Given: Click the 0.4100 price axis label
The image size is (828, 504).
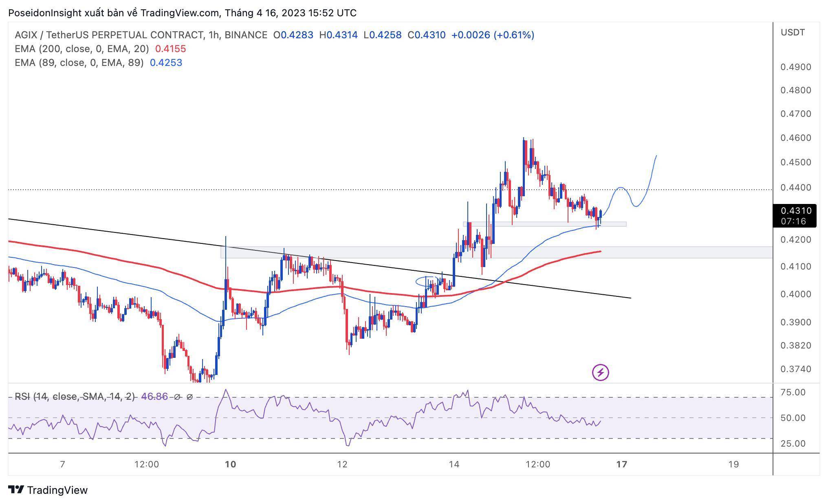Looking at the screenshot, I should tap(795, 267).
